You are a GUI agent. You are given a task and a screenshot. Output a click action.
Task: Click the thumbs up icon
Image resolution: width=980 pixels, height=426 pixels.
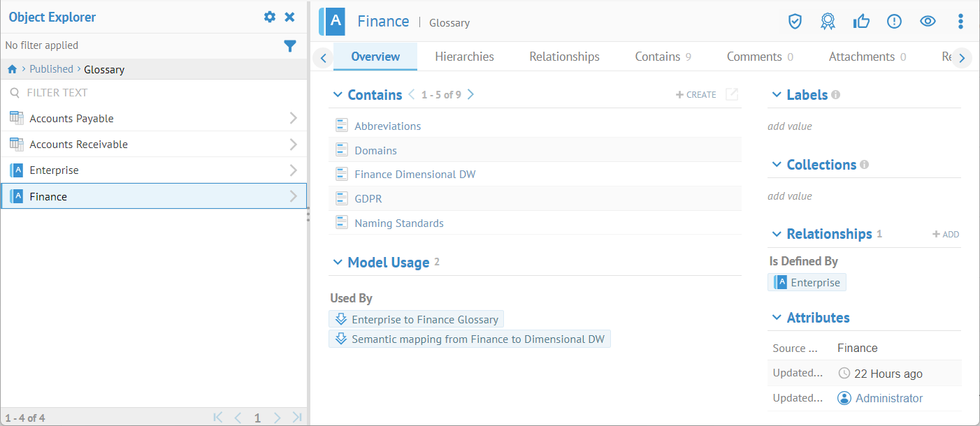tap(861, 21)
